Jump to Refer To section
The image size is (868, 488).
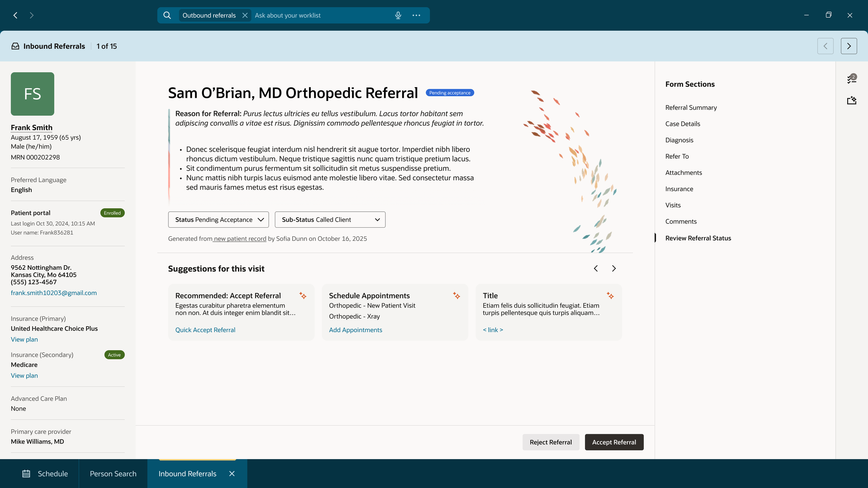pyautogui.click(x=677, y=156)
